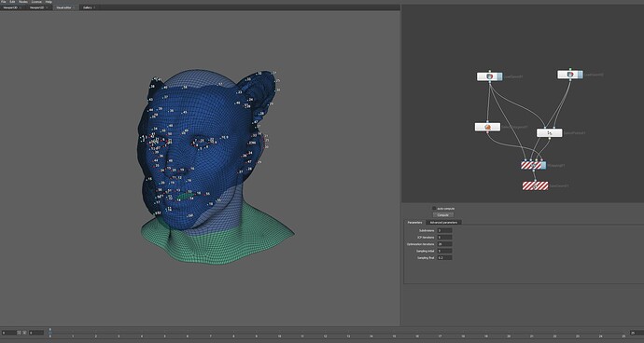Open the File menu
This screenshot has width=644, height=343.
[x=4, y=2]
